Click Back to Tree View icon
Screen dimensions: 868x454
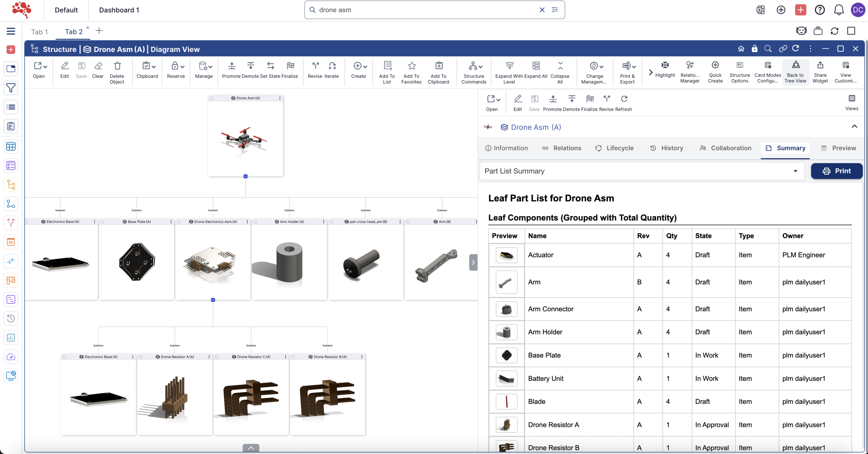(795, 65)
